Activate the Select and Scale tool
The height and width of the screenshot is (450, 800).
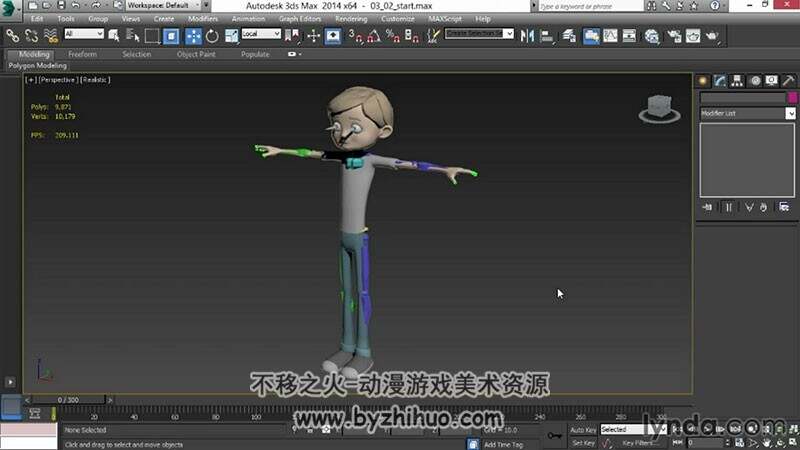click(x=232, y=36)
